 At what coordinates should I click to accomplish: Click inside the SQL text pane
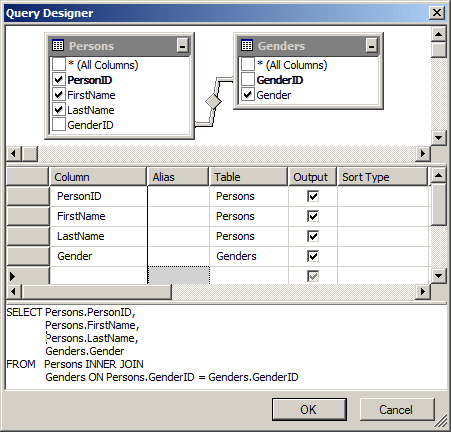(x=226, y=347)
